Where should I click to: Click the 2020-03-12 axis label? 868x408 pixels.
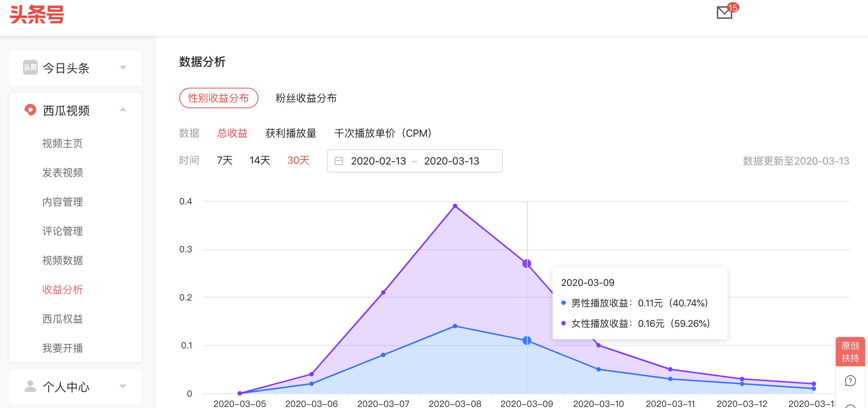[742, 404]
